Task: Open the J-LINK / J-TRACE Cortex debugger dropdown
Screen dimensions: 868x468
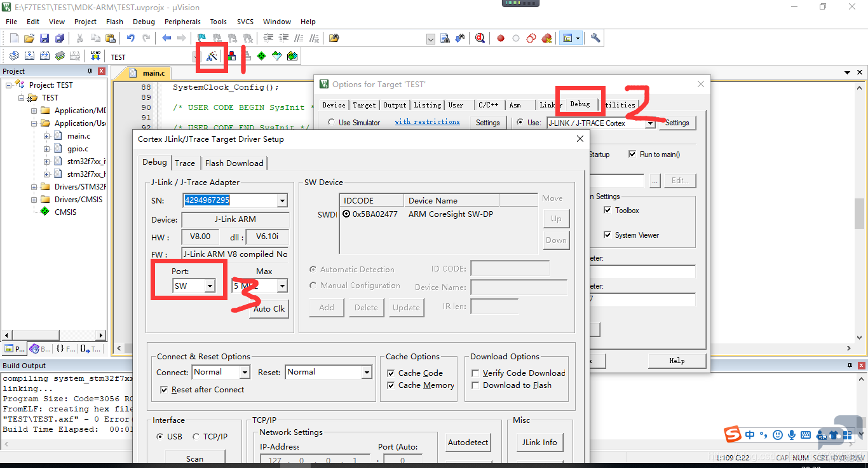Action: 649,123
